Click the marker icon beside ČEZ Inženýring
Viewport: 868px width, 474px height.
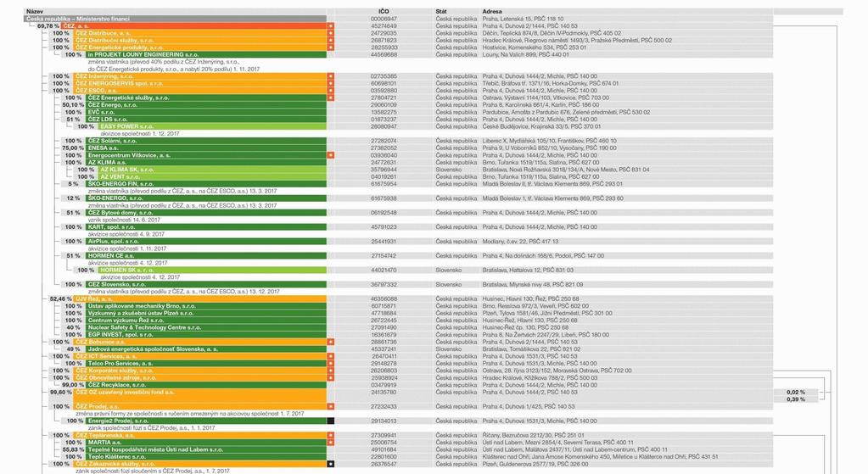click(x=330, y=76)
